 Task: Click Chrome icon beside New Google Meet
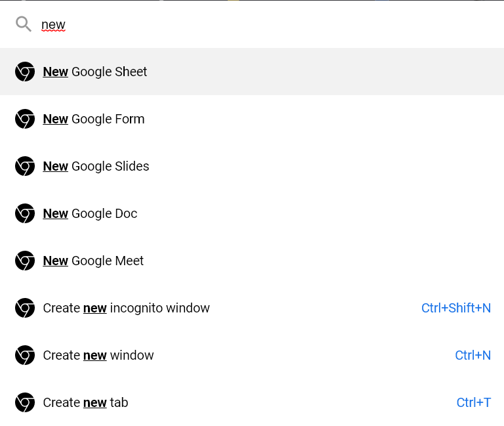[25, 261]
